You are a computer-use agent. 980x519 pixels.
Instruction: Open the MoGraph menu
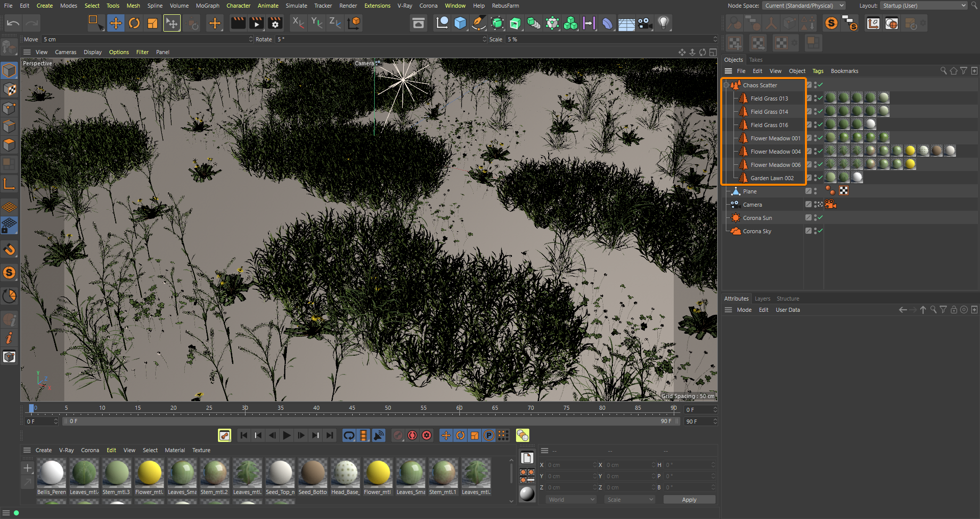pos(207,6)
